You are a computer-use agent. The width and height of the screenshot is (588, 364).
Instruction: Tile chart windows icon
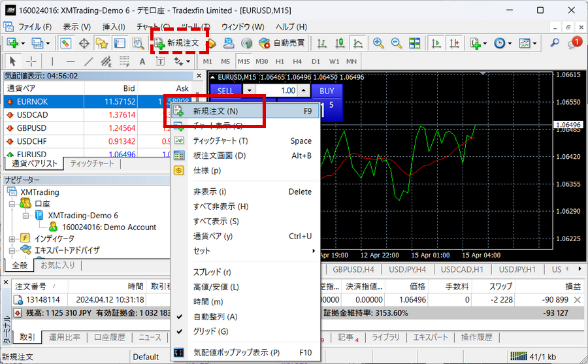click(414, 43)
